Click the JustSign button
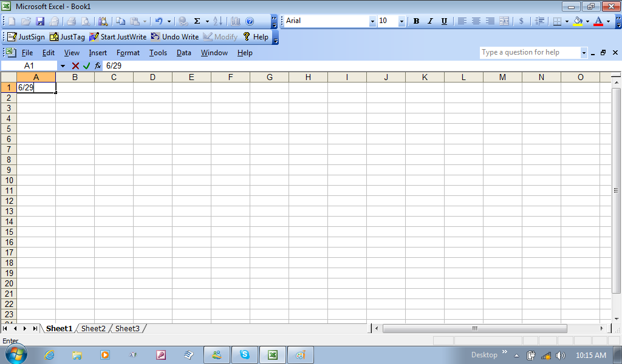 (x=26, y=37)
